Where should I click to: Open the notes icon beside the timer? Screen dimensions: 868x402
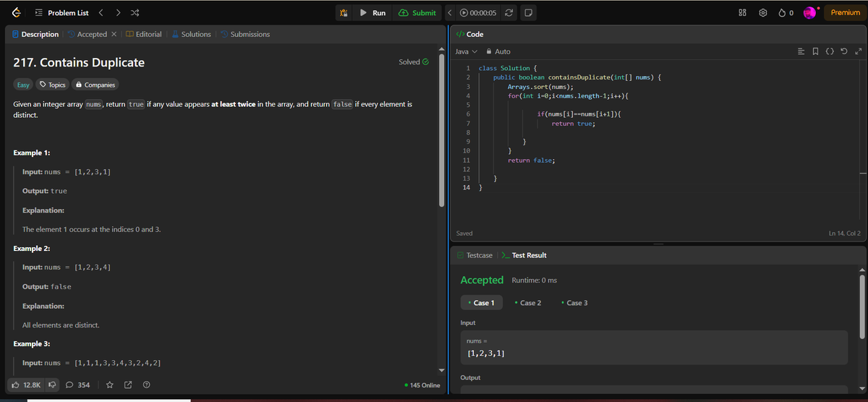[x=528, y=13]
